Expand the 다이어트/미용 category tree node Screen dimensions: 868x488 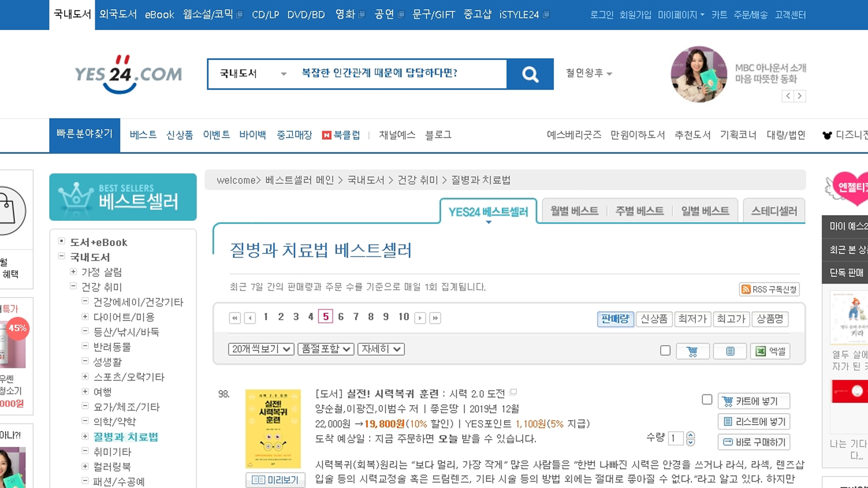[85, 317]
